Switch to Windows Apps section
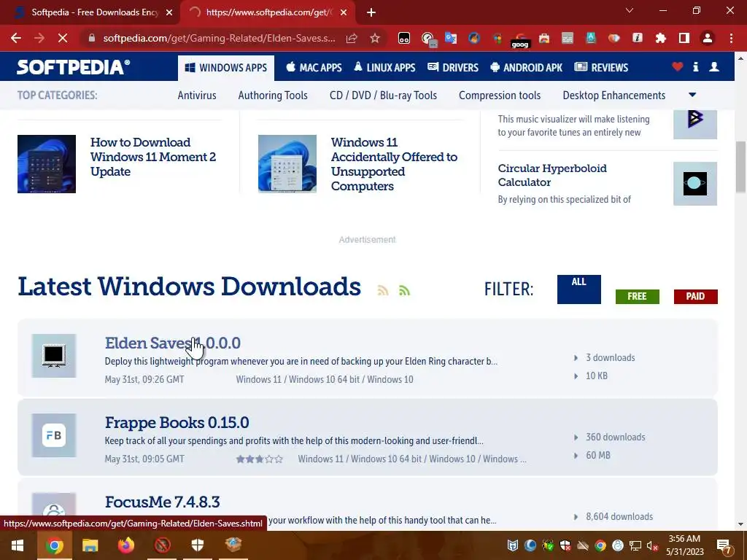This screenshot has width=747, height=560. pos(226,68)
